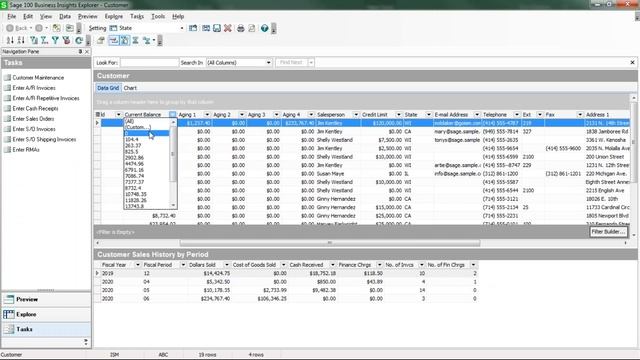
Task: Open the Data menu
Action: click(x=65, y=16)
